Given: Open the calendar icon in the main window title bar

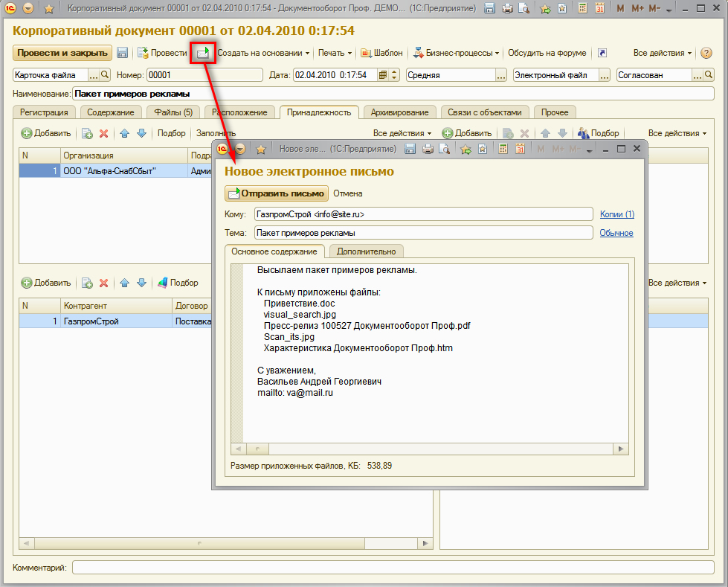Looking at the screenshot, I should (600, 8).
